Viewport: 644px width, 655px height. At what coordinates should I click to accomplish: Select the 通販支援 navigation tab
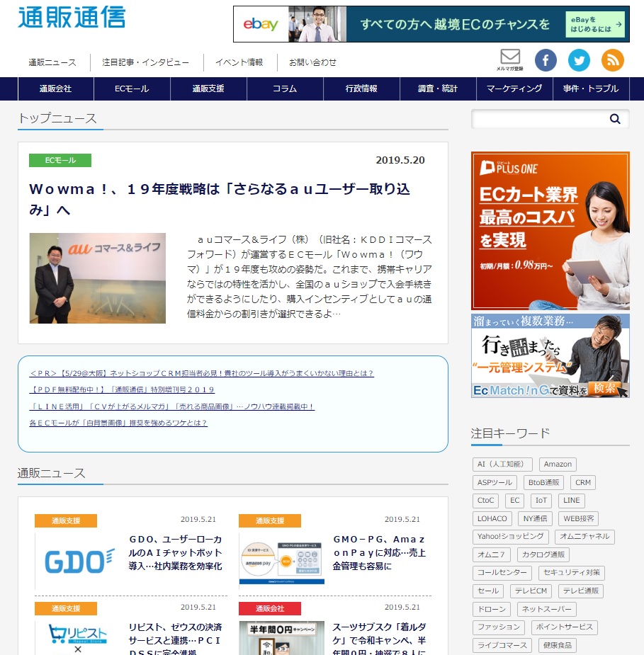[x=208, y=89]
